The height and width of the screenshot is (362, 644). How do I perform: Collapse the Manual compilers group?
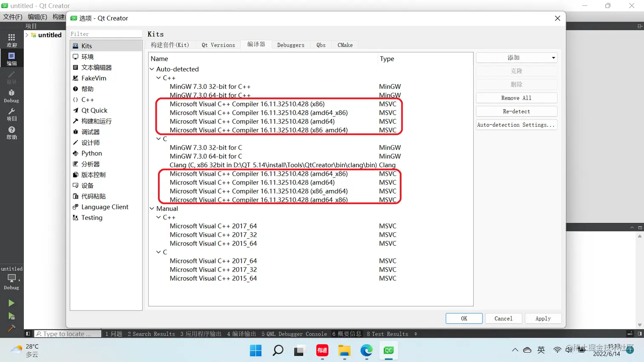[x=152, y=208]
